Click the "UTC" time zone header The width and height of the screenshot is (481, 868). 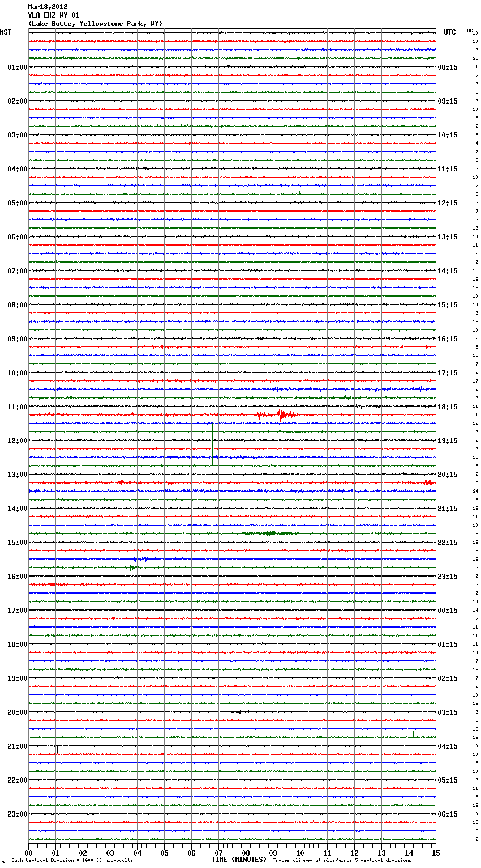click(x=450, y=32)
